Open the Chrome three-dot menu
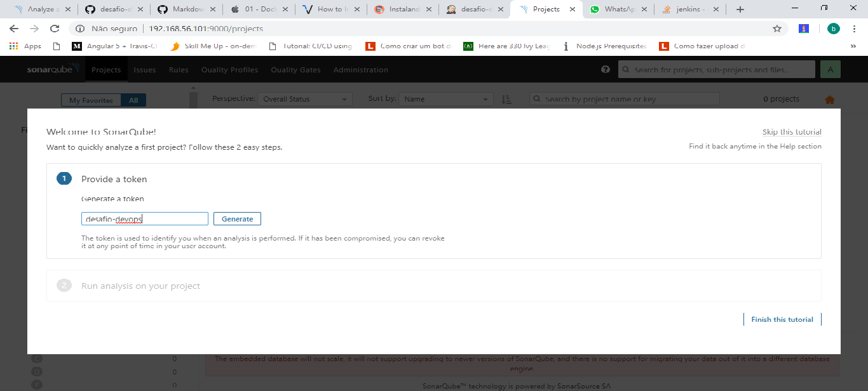Image resolution: width=868 pixels, height=391 pixels. (855, 29)
